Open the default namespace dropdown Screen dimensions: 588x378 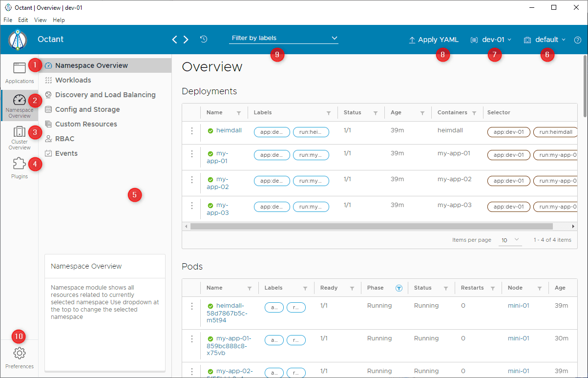545,40
